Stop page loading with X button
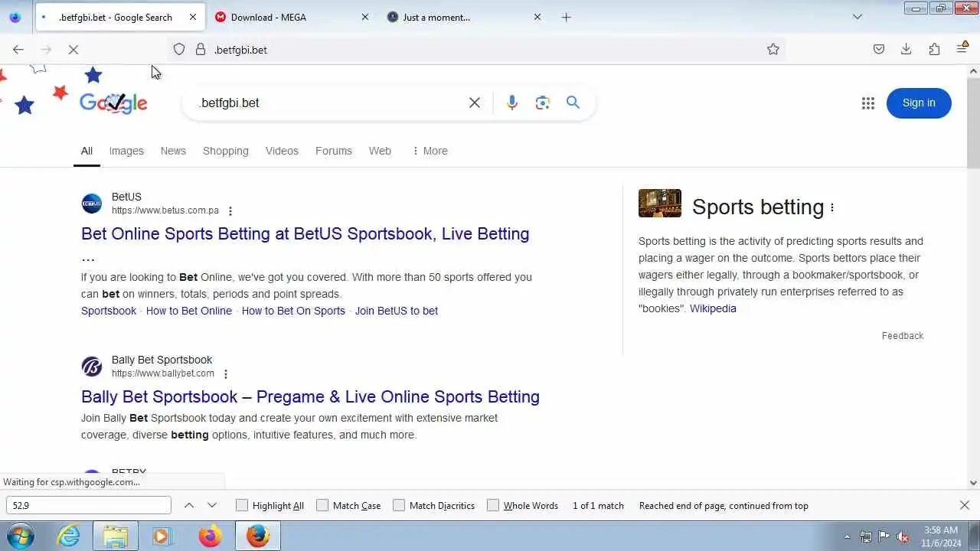Screen dimensions: 980x551 pyautogui.click(x=73, y=49)
